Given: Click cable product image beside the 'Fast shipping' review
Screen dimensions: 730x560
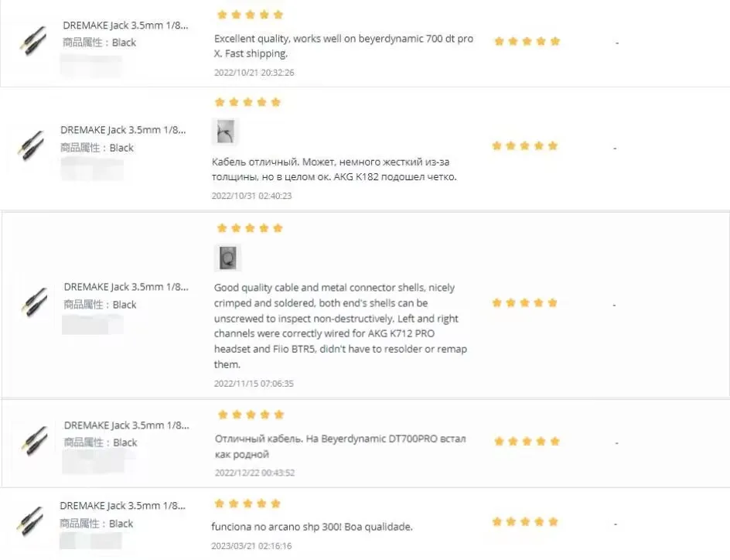Looking at the screenshot, I should (32, 39).
